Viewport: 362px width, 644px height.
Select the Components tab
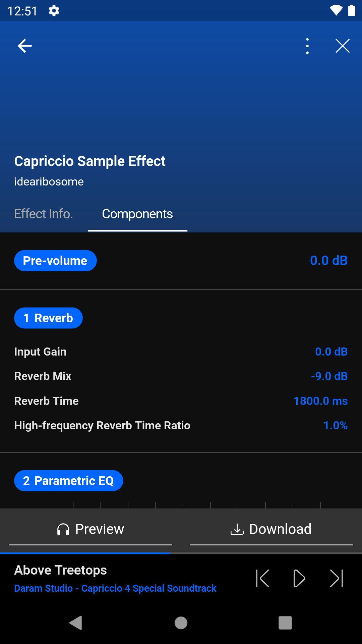pyautogui.click(x=137, y=214)
